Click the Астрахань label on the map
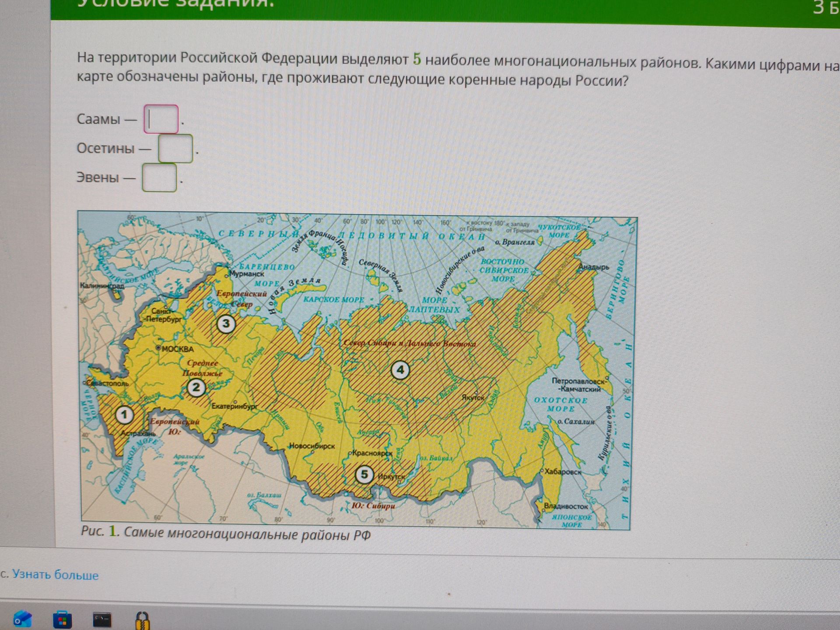840x630 pixels. coord(138,434)
